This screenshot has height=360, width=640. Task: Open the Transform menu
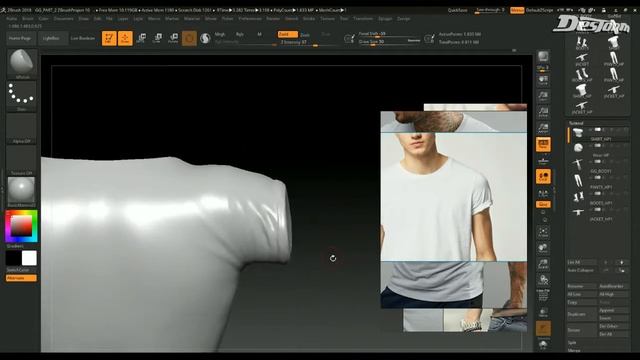point(363,19)
